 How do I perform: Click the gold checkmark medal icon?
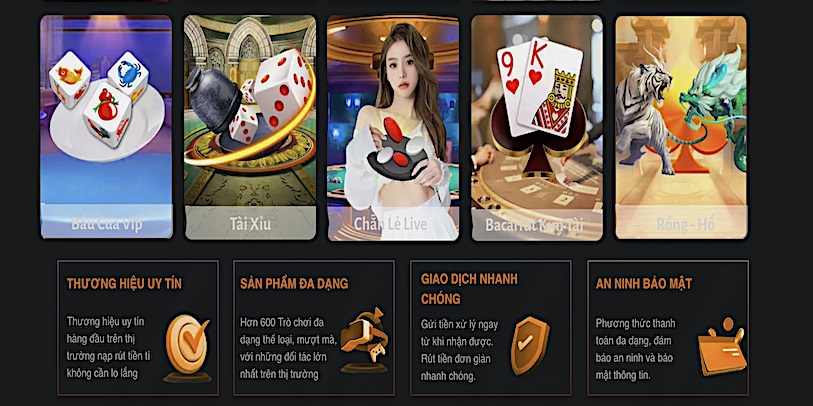pyautogui.click(x=187, y=348)
